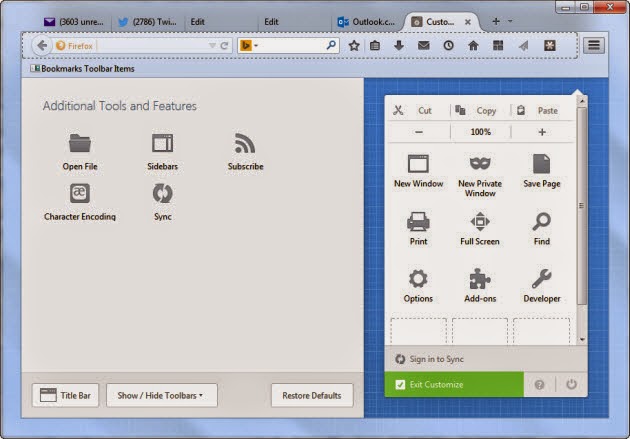Select the Developer wrench icon

pos(542,279)
